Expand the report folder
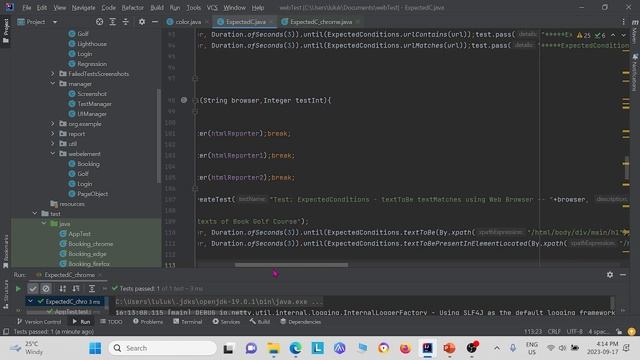 click(x=53, y=133)
